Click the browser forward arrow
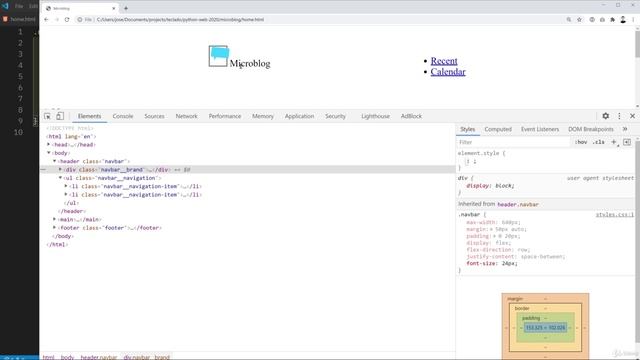Image resolution: width=640 pixels, height=360 pixels. click(57, 20)
